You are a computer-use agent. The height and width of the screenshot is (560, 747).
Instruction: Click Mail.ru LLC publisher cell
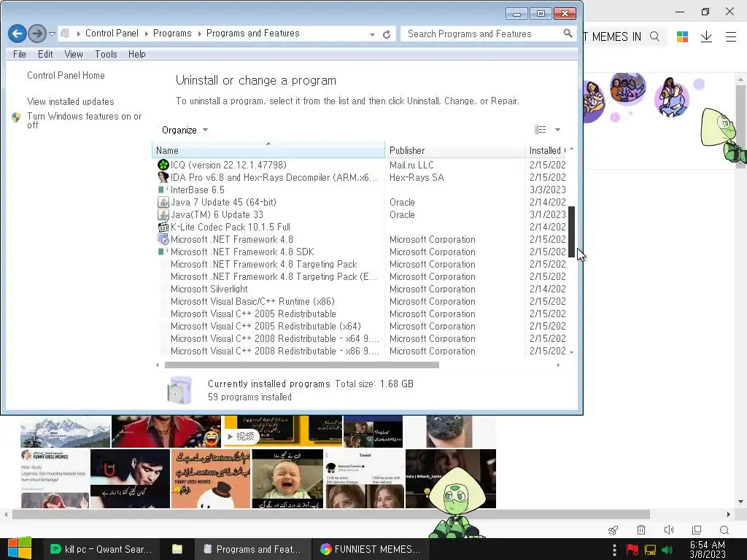pos(411,165)
